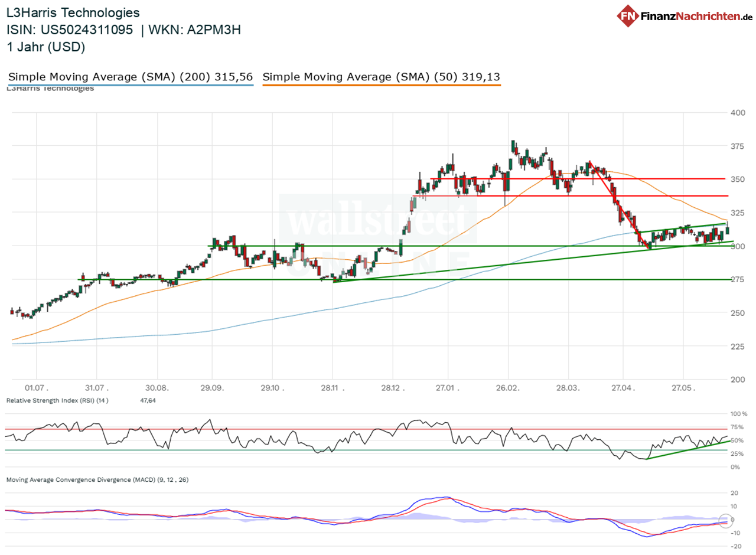Click the MACD axis label 10
This screenshot has width=756, height=555.
pos(735,506)
